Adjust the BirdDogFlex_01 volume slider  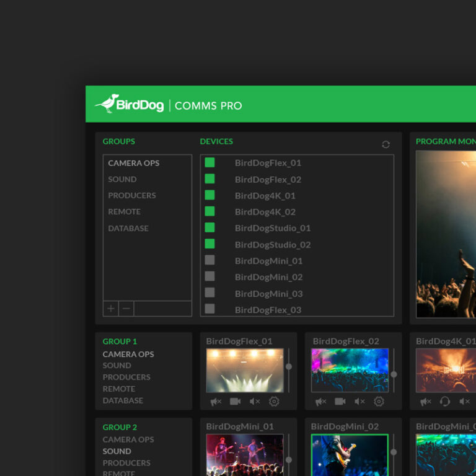(x=288, y=367)
